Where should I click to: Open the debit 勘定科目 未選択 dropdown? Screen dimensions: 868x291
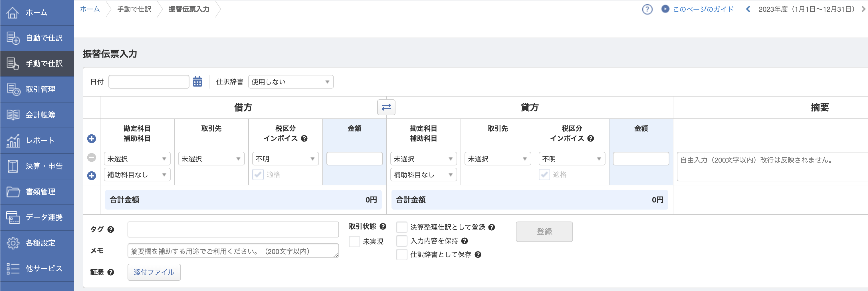coord(137,158)
